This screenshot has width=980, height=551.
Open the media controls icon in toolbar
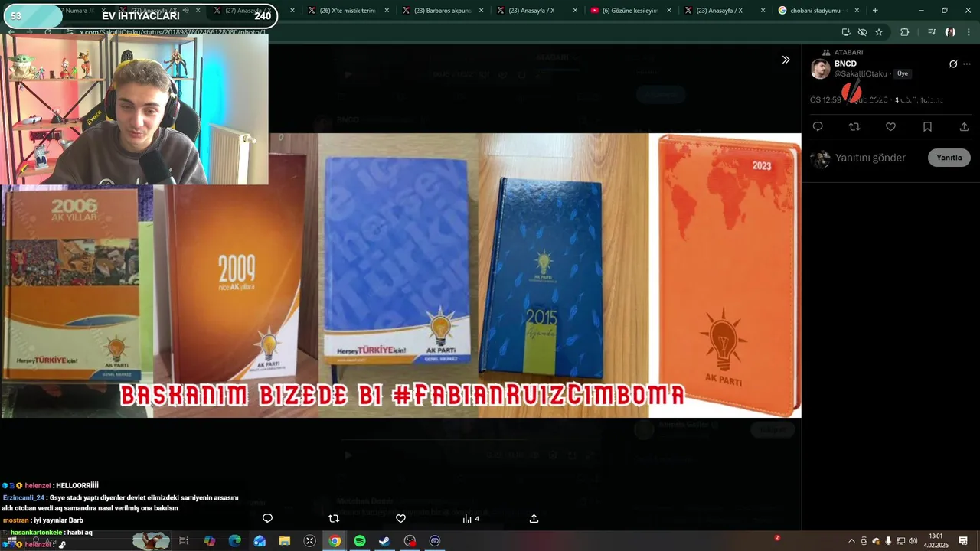tap(932, 32)
